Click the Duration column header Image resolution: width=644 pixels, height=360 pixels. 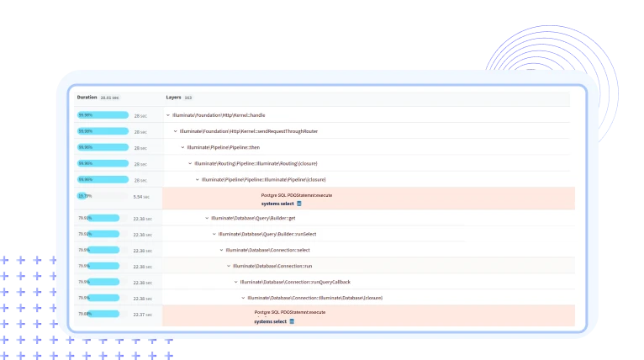[87, 98]
